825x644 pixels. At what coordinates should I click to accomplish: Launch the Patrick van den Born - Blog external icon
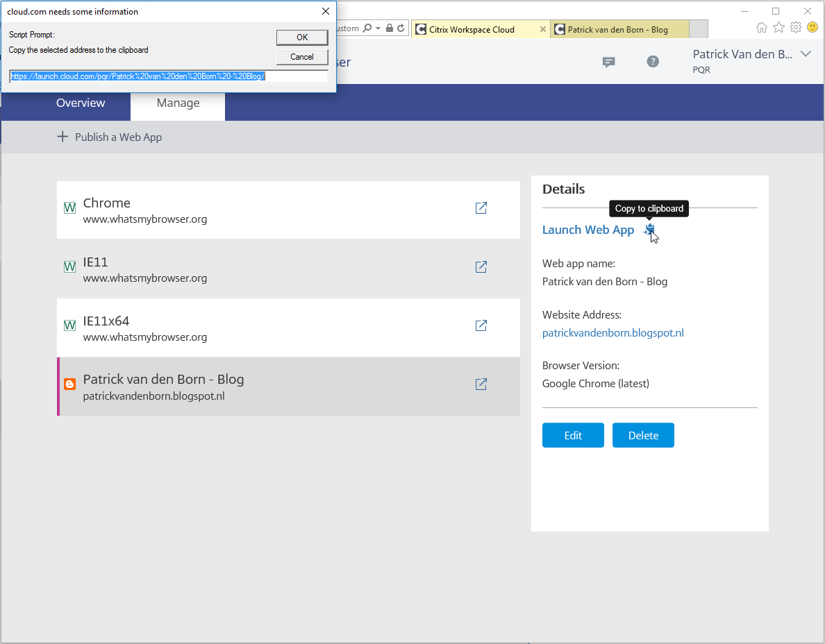tap(481, 384)
